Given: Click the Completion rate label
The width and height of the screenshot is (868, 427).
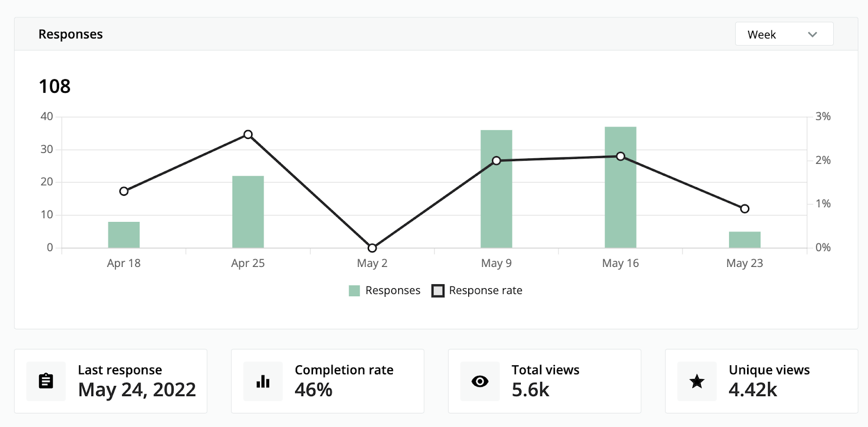Looking at the screenshot, I should click(344, 370).
